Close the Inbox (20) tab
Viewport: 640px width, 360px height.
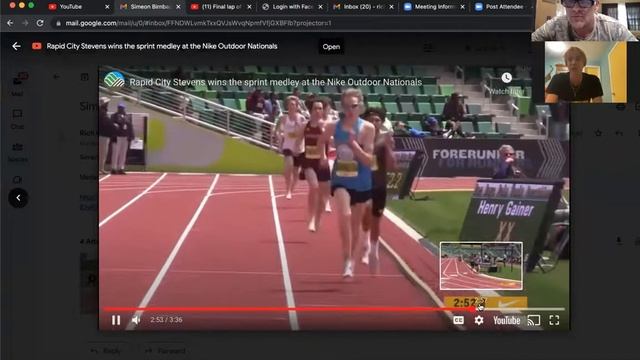point(391,7)
